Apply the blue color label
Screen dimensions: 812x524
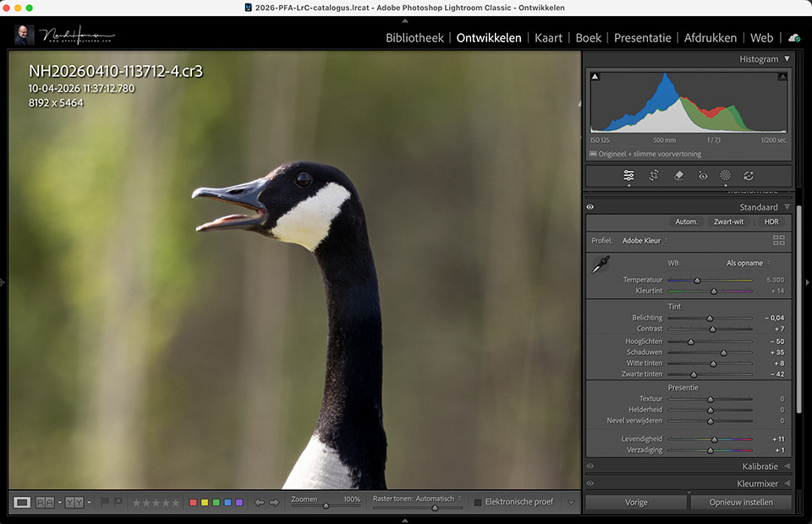pyautogui.click(x=228, y=502)
